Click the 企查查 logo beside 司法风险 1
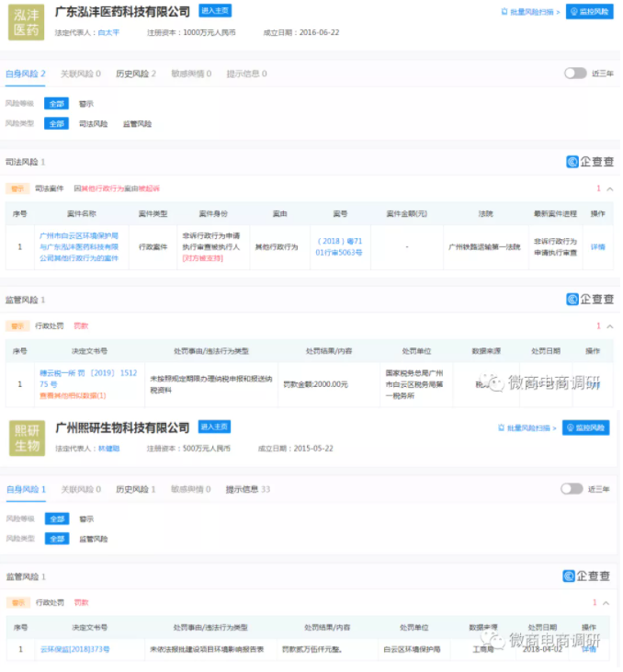Viewport: 623px width, 672px height. click(592, 162)
